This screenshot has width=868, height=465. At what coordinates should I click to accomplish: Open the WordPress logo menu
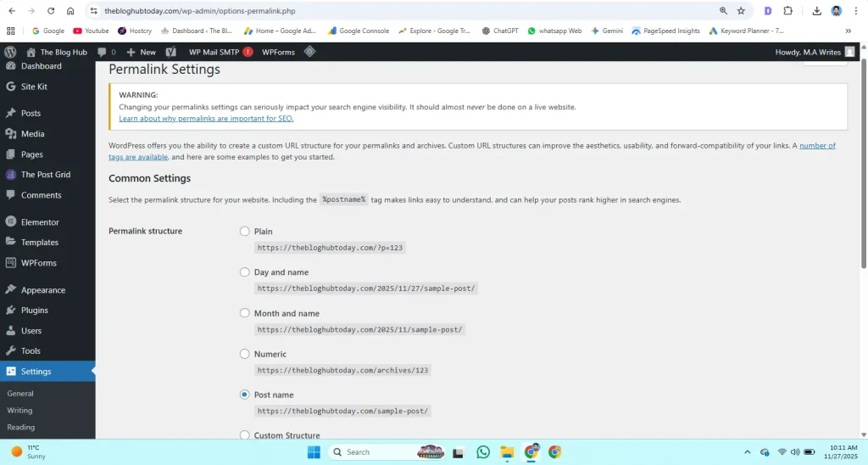[10, 52]
